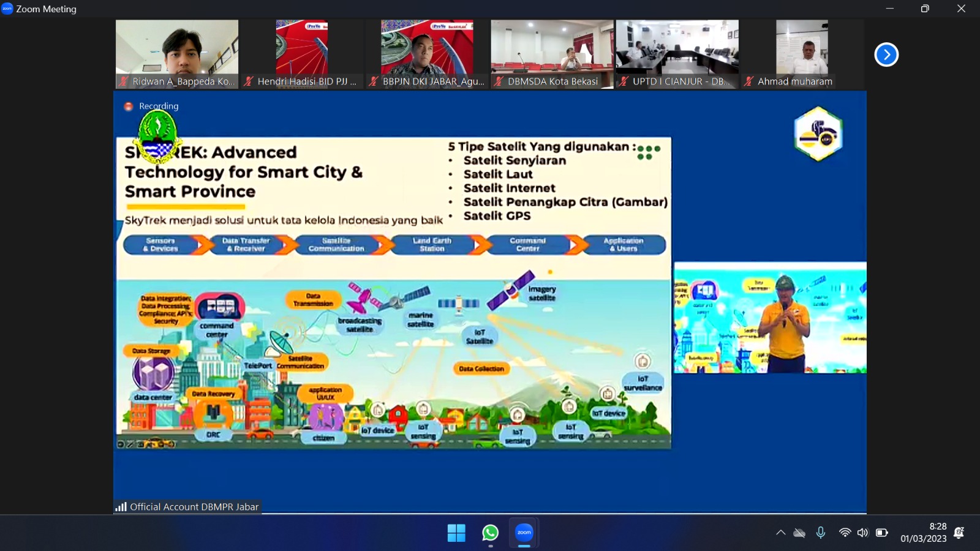Screen dimensions: 980x551
Task: Select Hendri Hadisi BID PJJ video thumbnail
Action: click(302, 54)
